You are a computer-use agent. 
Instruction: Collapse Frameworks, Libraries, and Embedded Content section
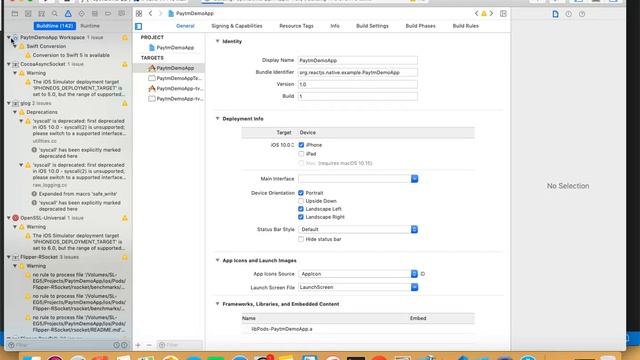pyautogui.click(x=218, y=304)
